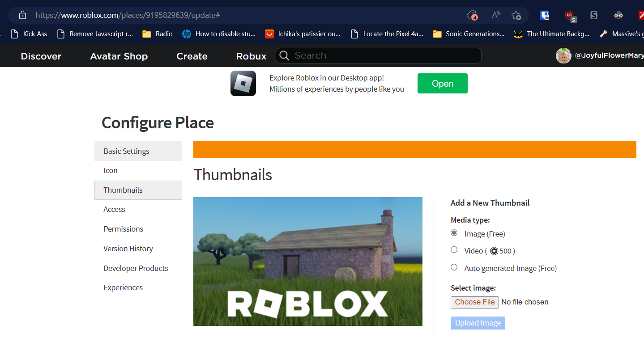Open the Sonic Generations bookmarks folder
Viewport: 644px width, 338px height.
(x=469, y=34)
